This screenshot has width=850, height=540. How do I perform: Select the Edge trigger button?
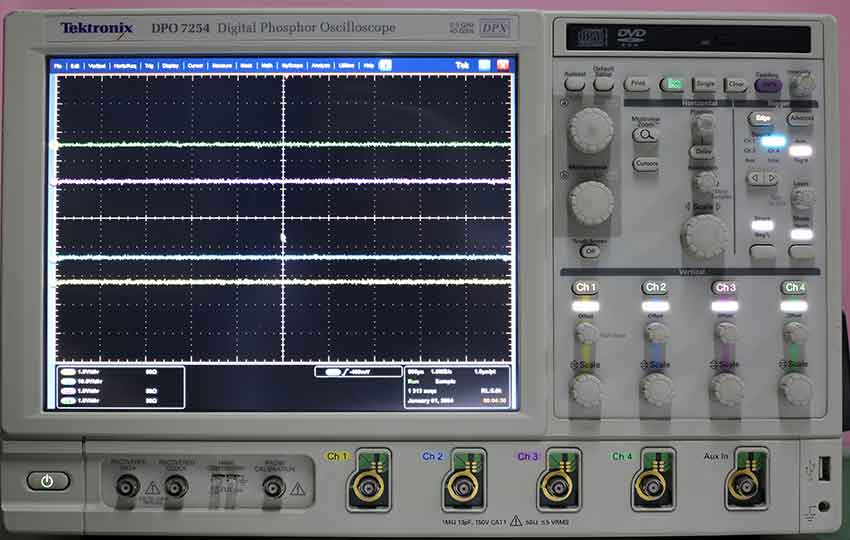point(763,118)
